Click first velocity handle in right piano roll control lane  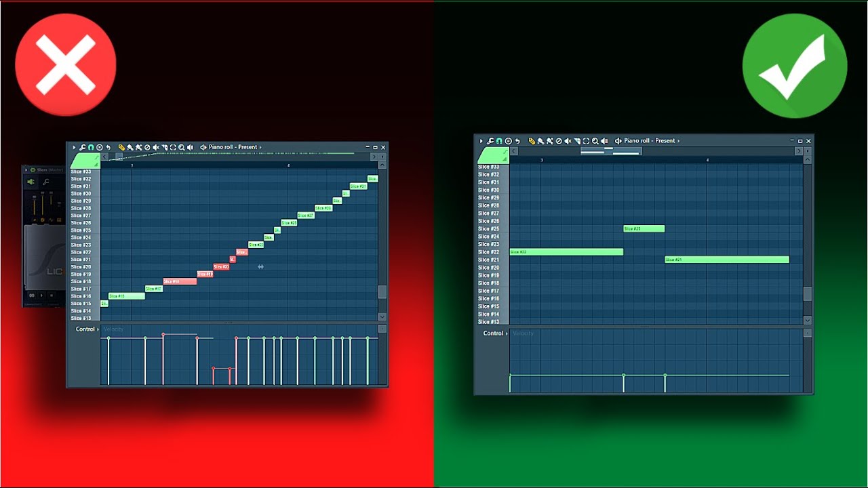[x=511, y=375]
